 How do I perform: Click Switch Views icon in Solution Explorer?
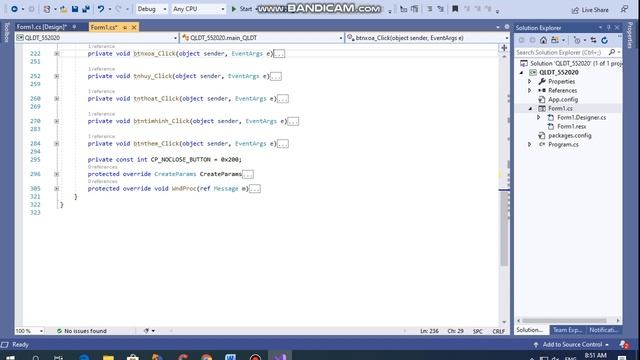pos(555,40)
